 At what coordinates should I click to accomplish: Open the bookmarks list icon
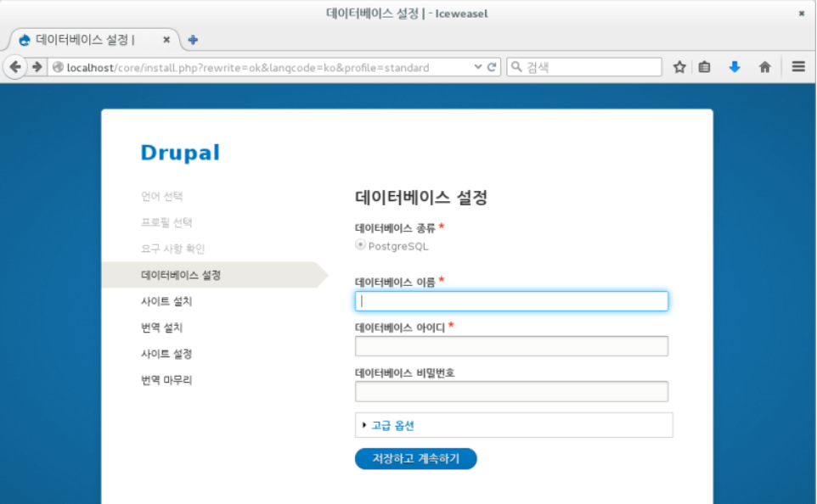704,67
